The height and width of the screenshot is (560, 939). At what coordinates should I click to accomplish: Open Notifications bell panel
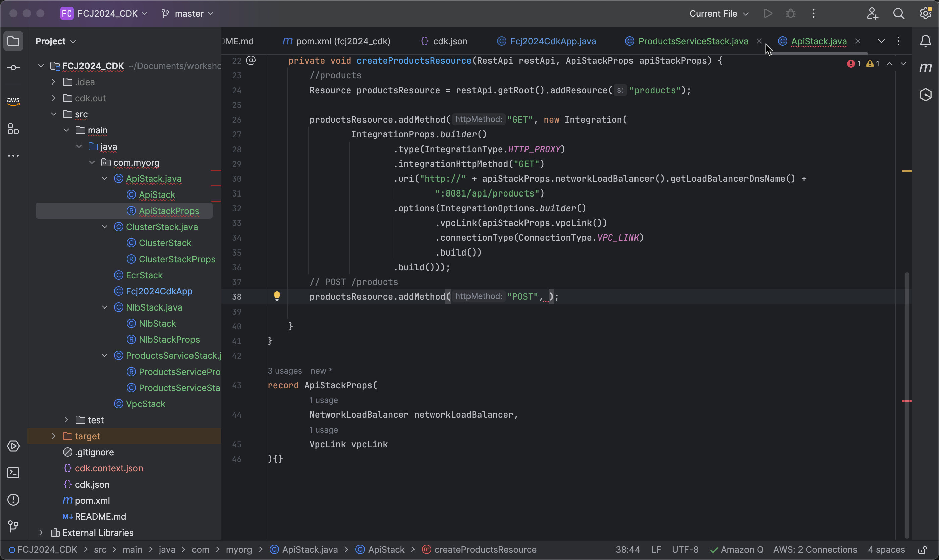click(x=925, y=41)
